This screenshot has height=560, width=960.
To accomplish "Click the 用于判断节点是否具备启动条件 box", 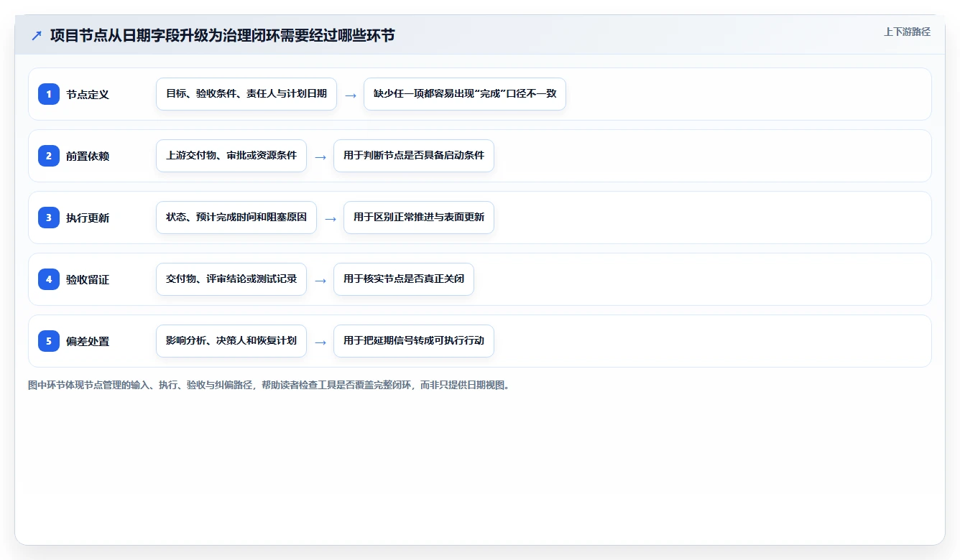I will [414, 156].
